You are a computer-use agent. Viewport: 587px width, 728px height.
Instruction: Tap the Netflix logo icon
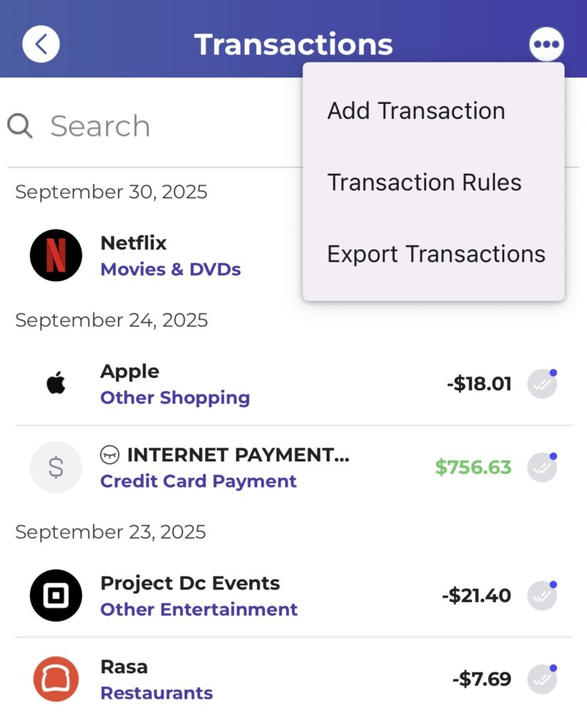click(x=56, y=255)
